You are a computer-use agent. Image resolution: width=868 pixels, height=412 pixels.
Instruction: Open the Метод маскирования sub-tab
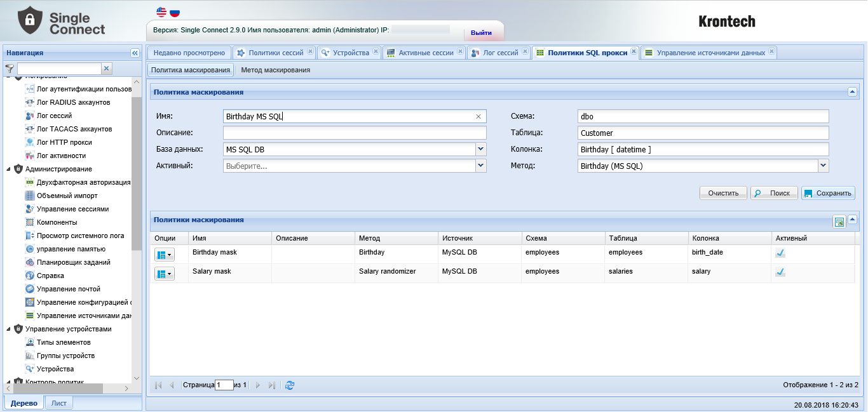coord(275,70)
